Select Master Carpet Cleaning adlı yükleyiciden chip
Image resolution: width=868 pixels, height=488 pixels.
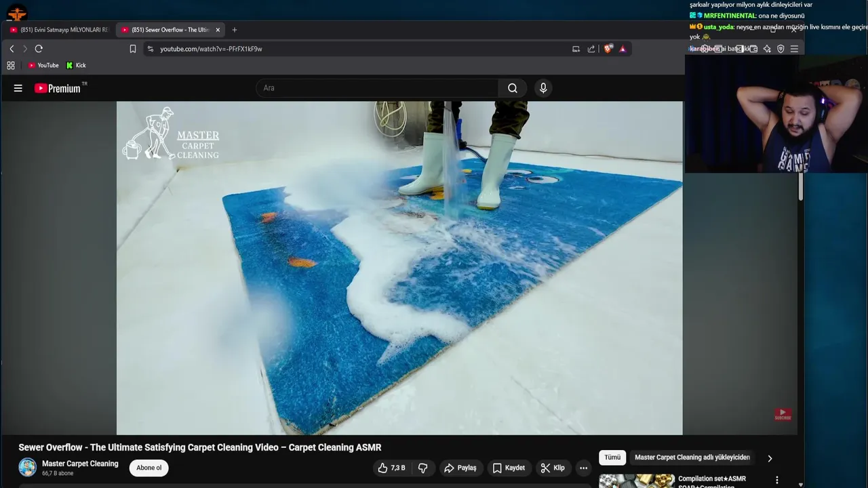[692, 457]
